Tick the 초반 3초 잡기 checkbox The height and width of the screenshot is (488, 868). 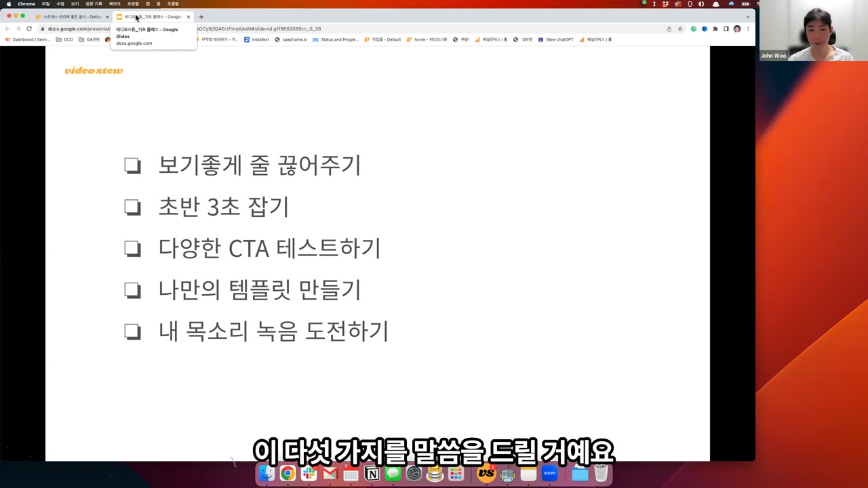[x=132, y=207]
